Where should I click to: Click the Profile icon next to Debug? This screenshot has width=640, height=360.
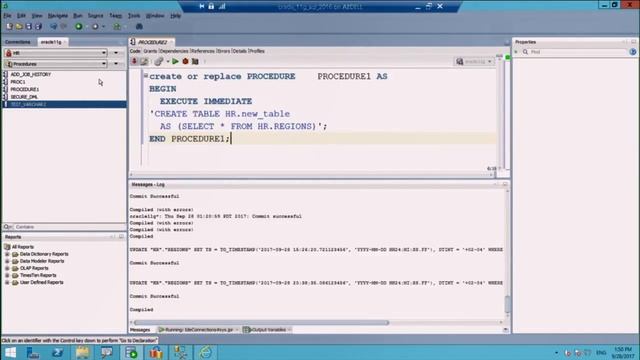pyautogui.click(x=195, y=61)
